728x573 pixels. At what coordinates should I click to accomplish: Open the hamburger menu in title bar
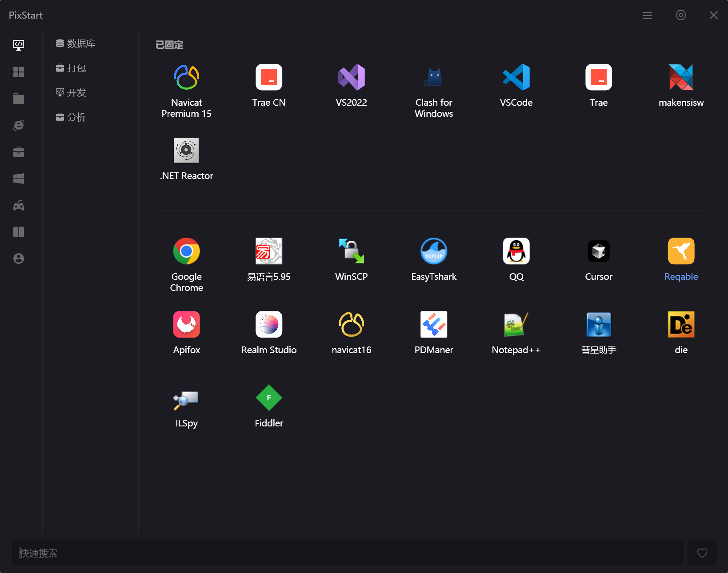tap(647, 16)
